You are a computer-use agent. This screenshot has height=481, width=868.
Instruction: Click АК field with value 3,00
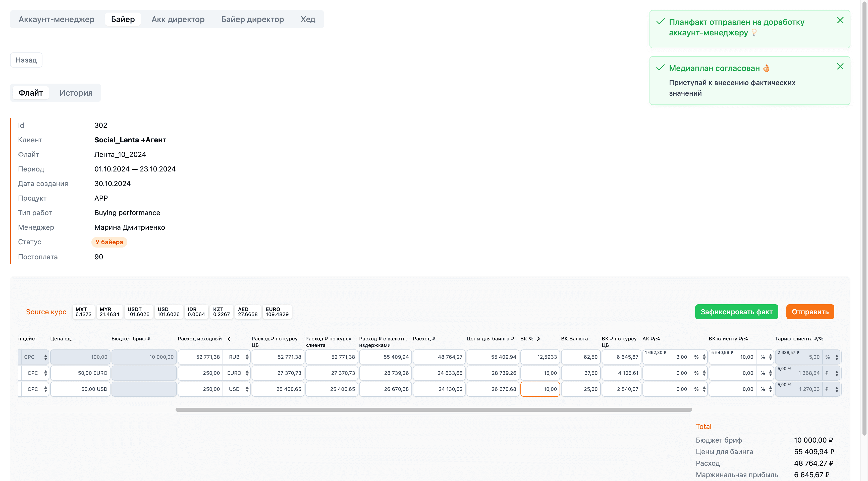coord(666,357)
